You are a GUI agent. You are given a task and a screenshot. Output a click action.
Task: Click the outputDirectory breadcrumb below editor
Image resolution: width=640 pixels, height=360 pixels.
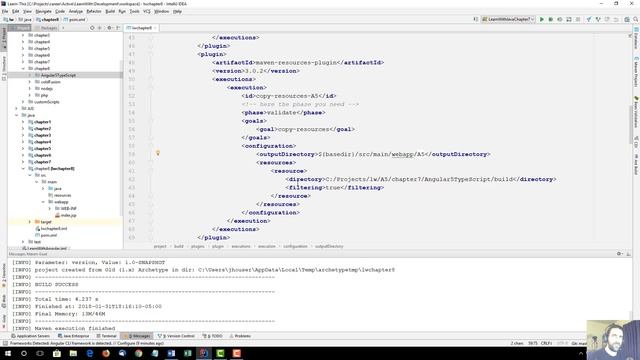pyautogui.click(x=329, y=246)
